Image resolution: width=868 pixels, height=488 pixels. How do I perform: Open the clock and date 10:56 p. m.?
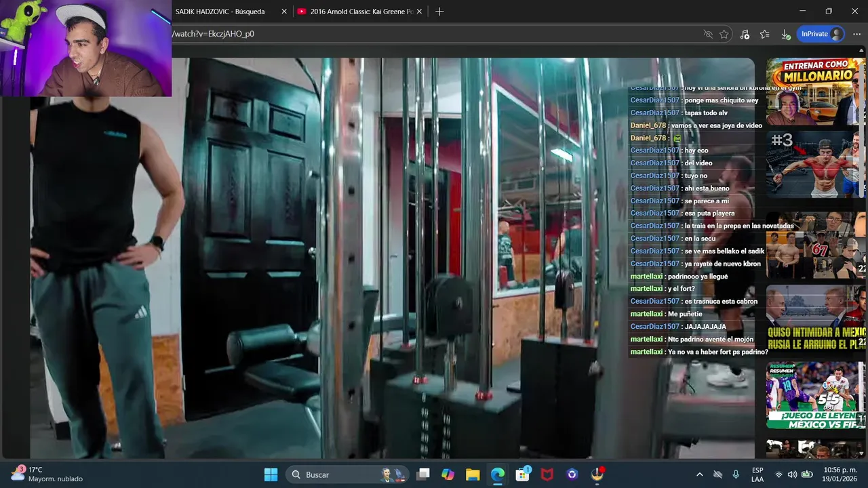840,474
